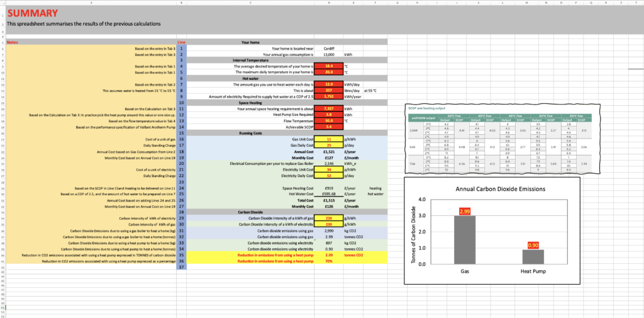Select the 2.99 data label on the chart
The image size is (644, 318).
coord(465,211)
